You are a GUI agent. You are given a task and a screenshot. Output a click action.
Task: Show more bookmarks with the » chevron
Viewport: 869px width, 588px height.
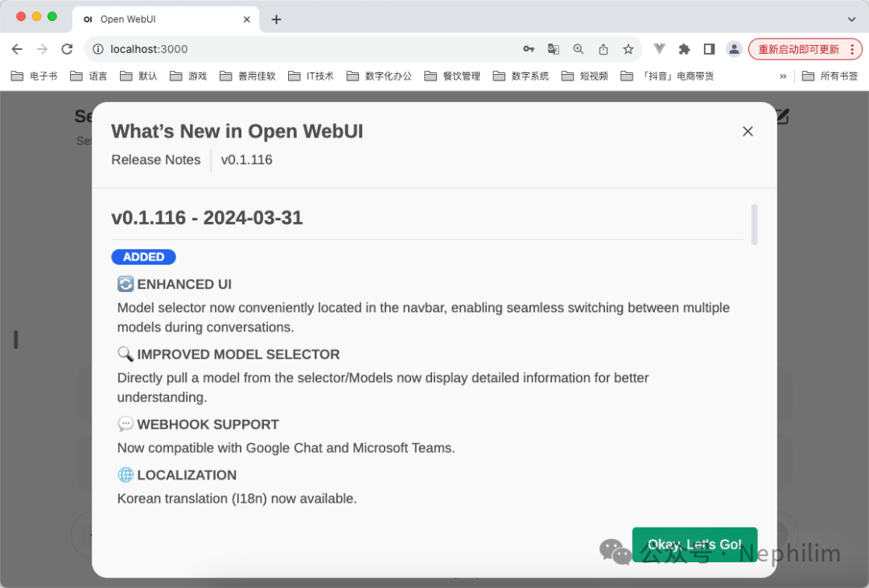pyautogui.click(x=783, y=76)
